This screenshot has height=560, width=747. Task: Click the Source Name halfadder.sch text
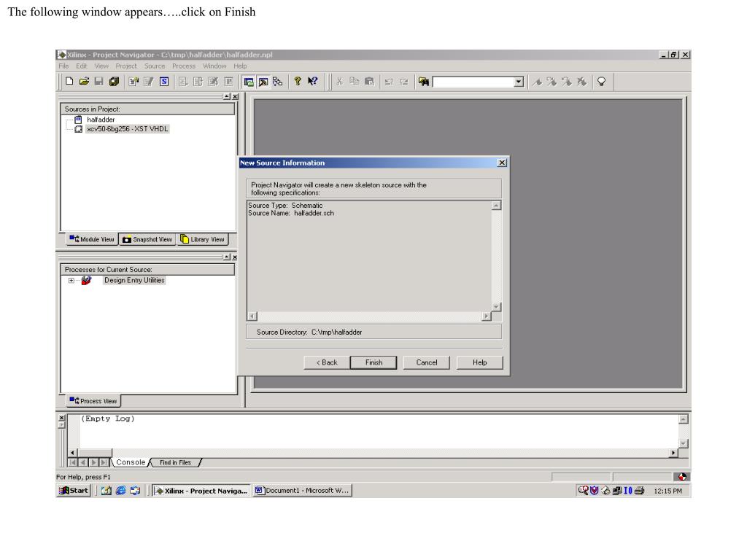[291, 214]
